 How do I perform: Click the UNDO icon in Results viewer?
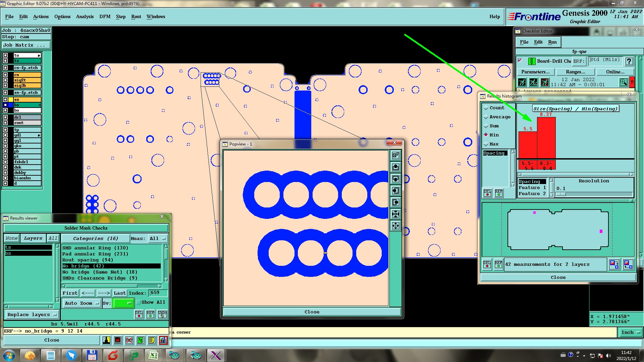tap(162, 314)
